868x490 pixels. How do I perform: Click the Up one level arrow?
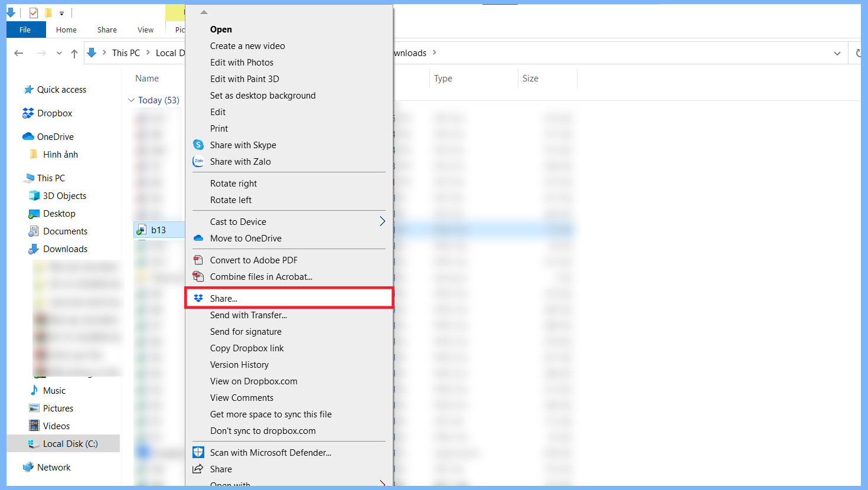tap(74, 53)
